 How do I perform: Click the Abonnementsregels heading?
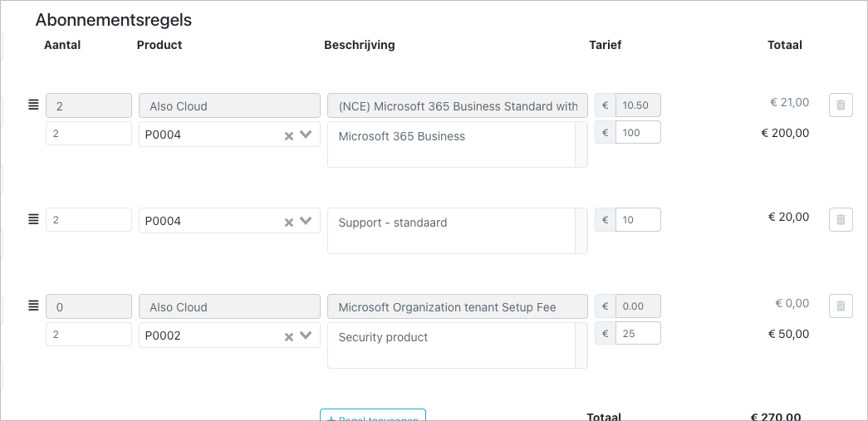pyautogui.click(x=114, y=20)
